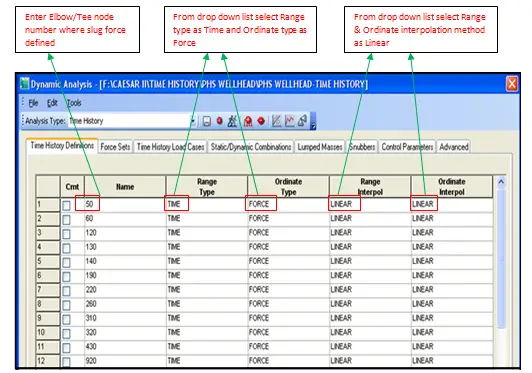The image size is (532, 373).
Task: Tick the Cmt checkbox for row 6 (190)
Action: 66,277
